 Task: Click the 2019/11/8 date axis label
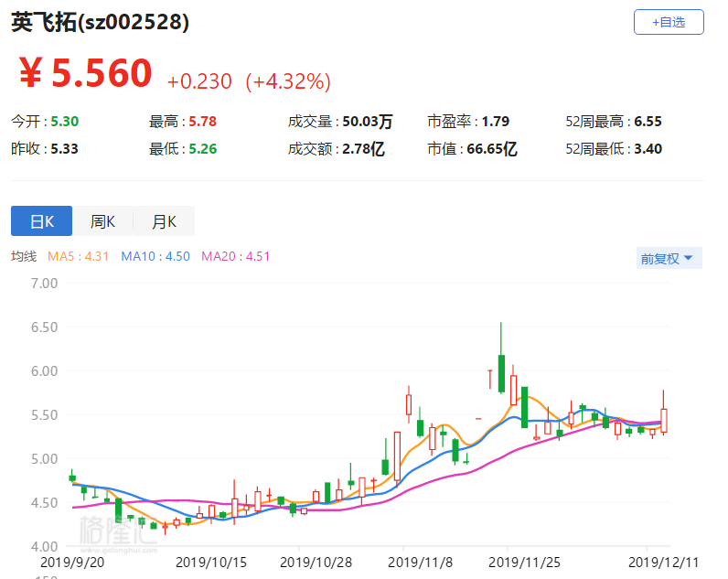tap(420, 563)
